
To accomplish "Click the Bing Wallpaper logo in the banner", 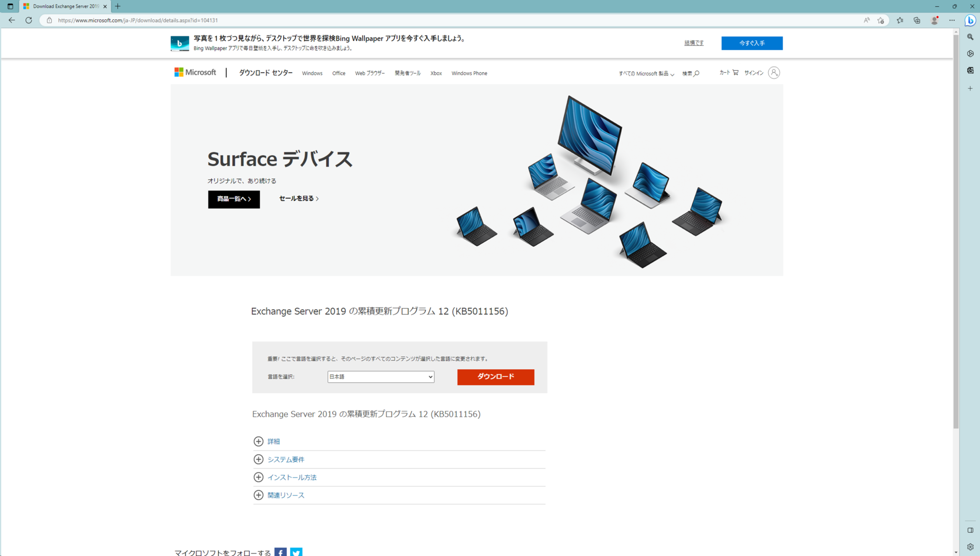I will click(179, 43).
